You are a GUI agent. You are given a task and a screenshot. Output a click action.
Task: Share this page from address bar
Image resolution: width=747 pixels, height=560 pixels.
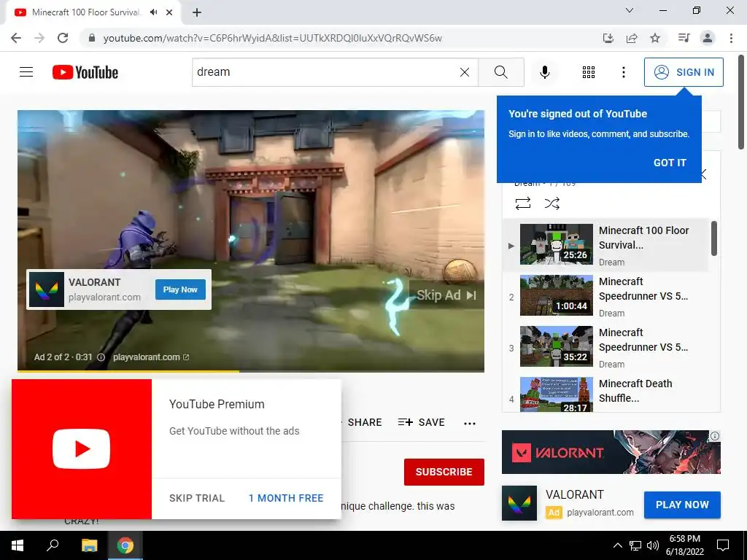coord(632,38)
